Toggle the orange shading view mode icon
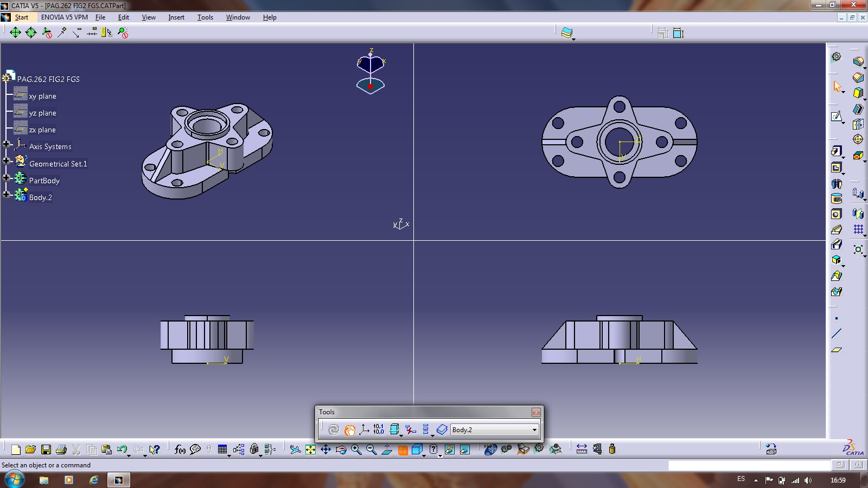 pos(403,450)
